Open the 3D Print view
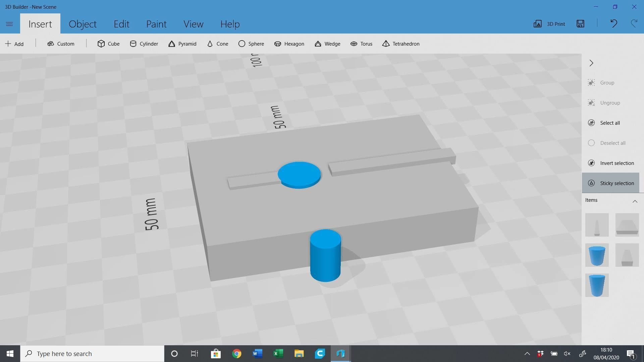The height and width of the screenshot is (362, 644). click(x=549, y=24)
